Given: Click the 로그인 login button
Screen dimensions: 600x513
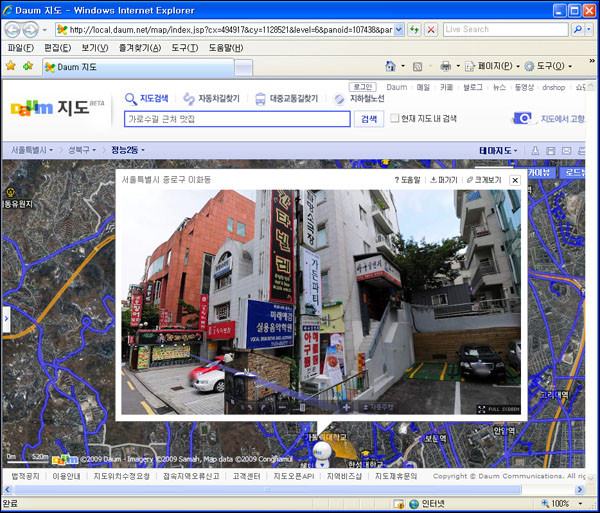Looking at the screenshot, I should pos(362,87).
